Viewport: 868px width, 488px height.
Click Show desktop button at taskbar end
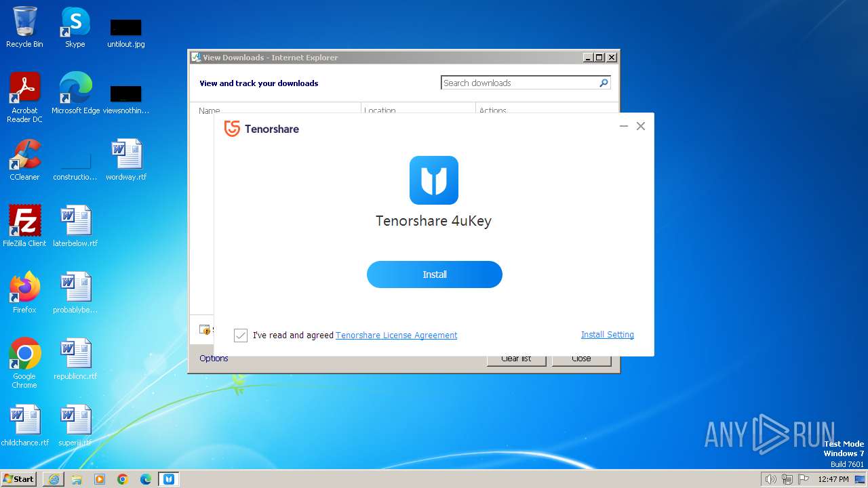[861, 479]
